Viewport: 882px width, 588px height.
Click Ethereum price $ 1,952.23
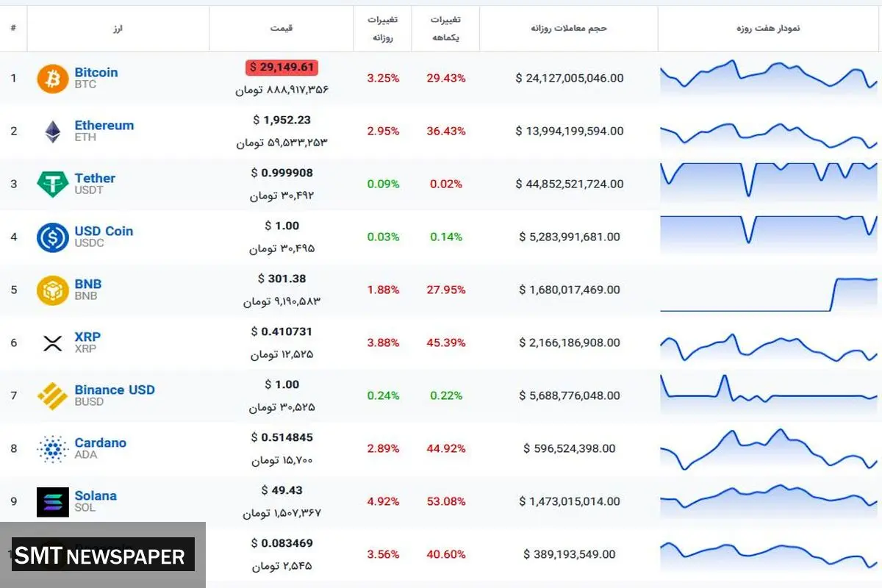tap(282, 120)
